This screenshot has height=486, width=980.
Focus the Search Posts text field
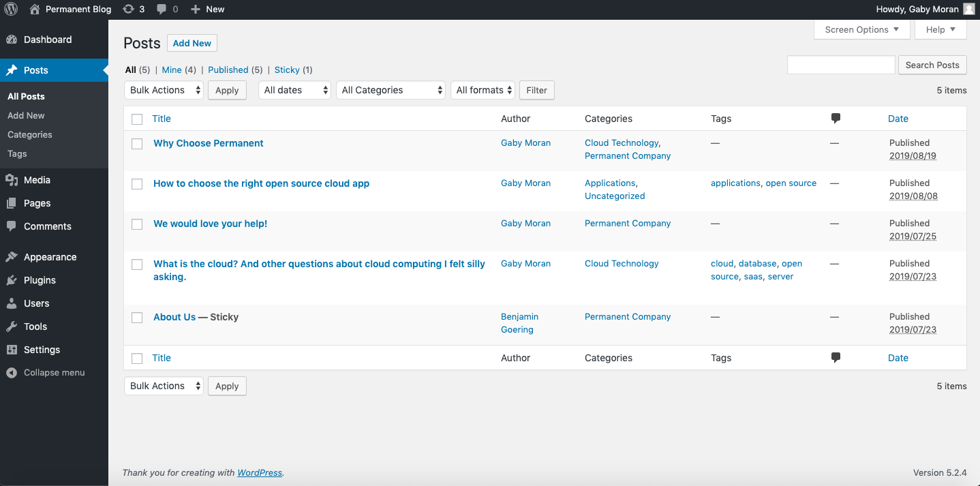click(841, 65)
